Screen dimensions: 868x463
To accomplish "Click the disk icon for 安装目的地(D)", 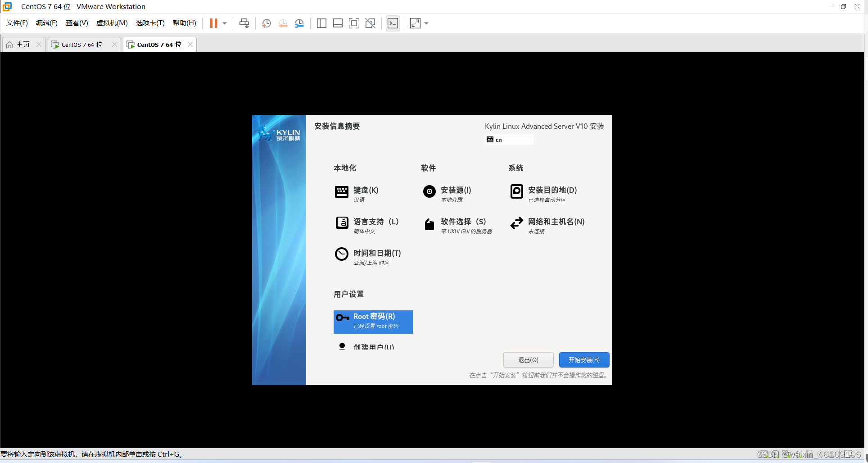I will 517,191.
